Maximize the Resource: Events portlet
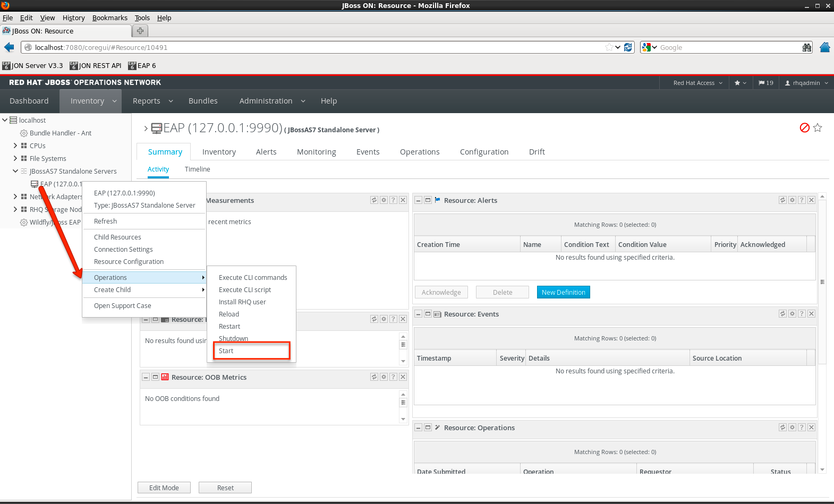The image size is (834, 504). click(428, 314)
